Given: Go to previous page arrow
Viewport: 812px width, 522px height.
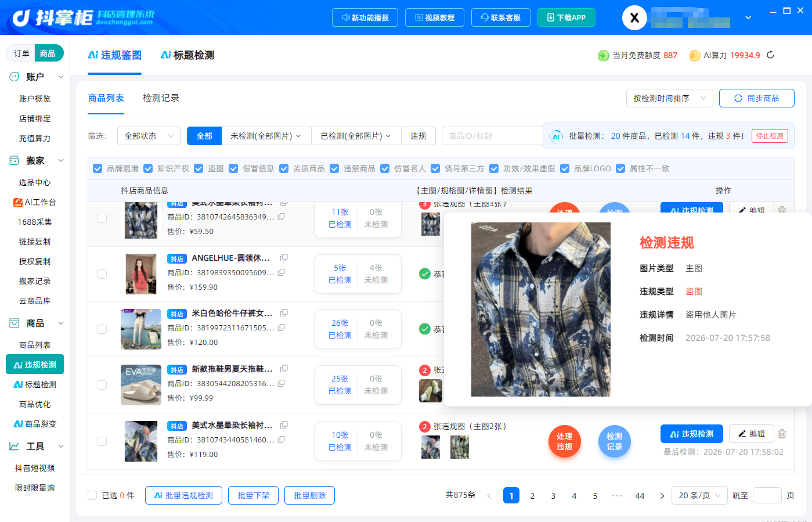Looking at the screenshot, I should coord(489,496).
